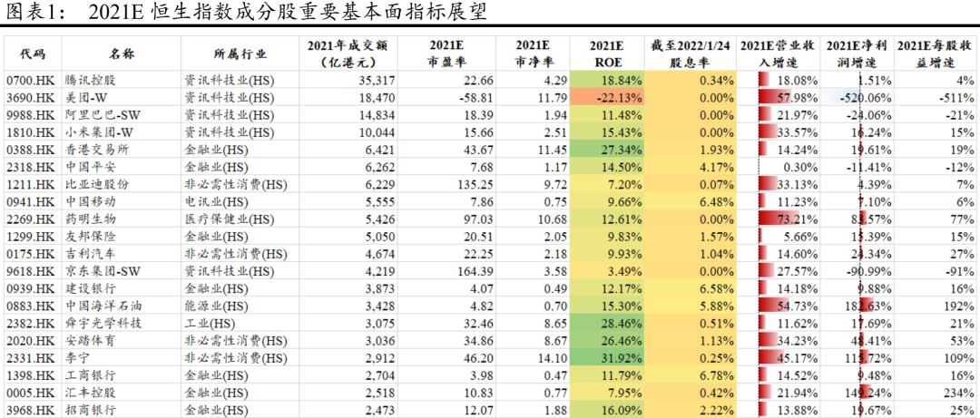
Task: Select the 阿里巴巴-SW name cell
Action: [x=103, y=115]
